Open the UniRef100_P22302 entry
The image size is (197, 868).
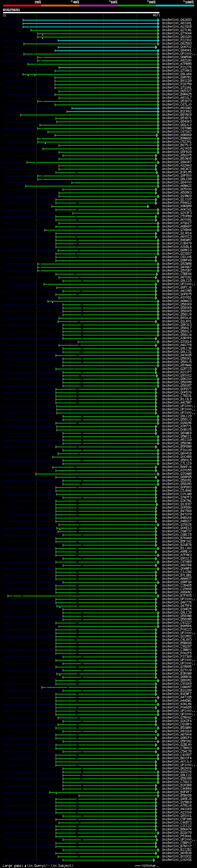(x=177, y=40)
